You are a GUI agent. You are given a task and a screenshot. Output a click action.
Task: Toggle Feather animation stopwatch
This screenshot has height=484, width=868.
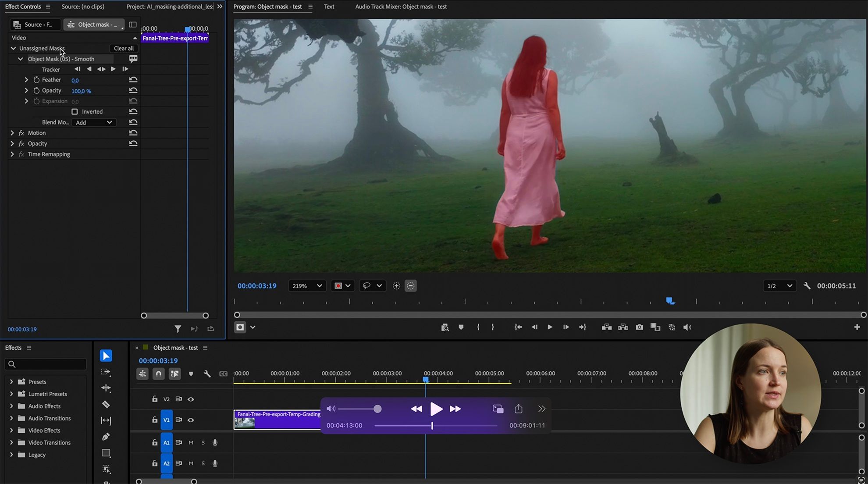tap(36, 80)
